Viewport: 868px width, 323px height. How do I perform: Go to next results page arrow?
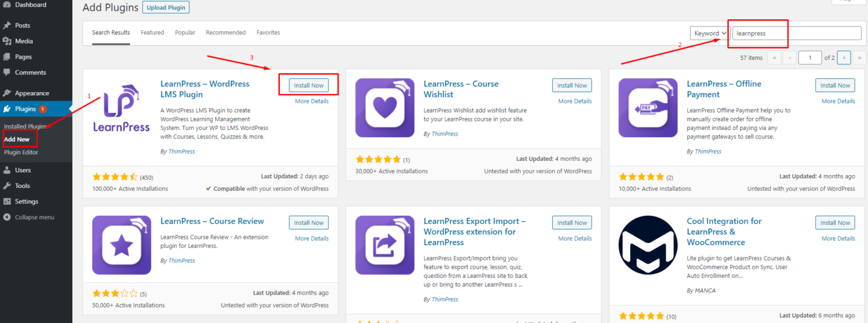844,58
